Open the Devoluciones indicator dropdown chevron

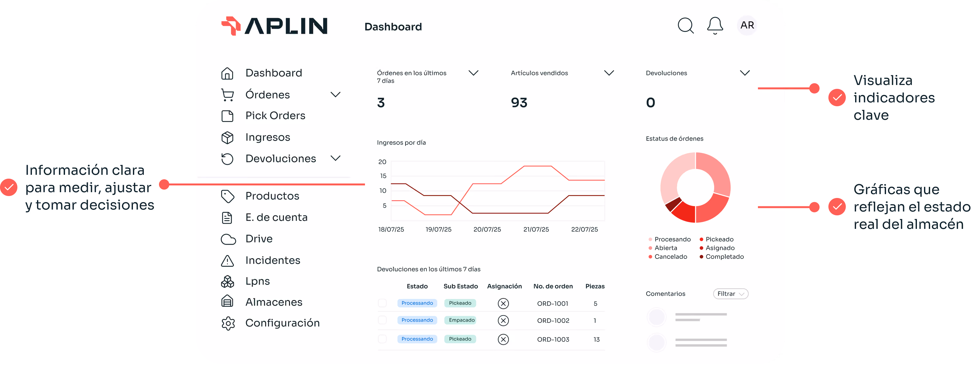pos(744,73)
